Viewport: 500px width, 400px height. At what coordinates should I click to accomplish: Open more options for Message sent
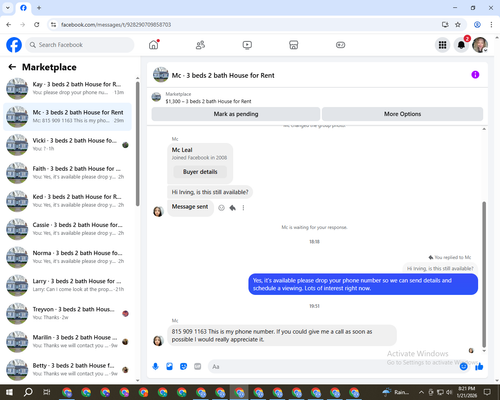tap(243, 208)
